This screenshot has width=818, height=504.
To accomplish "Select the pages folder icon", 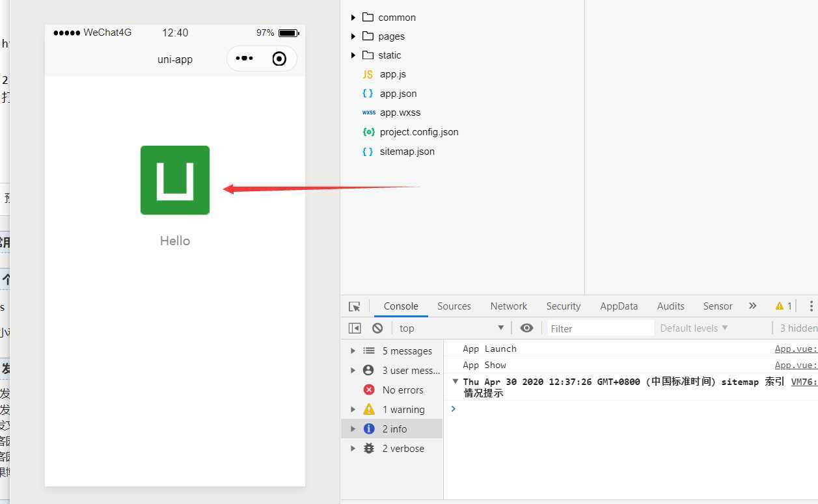I will point(368,36).
